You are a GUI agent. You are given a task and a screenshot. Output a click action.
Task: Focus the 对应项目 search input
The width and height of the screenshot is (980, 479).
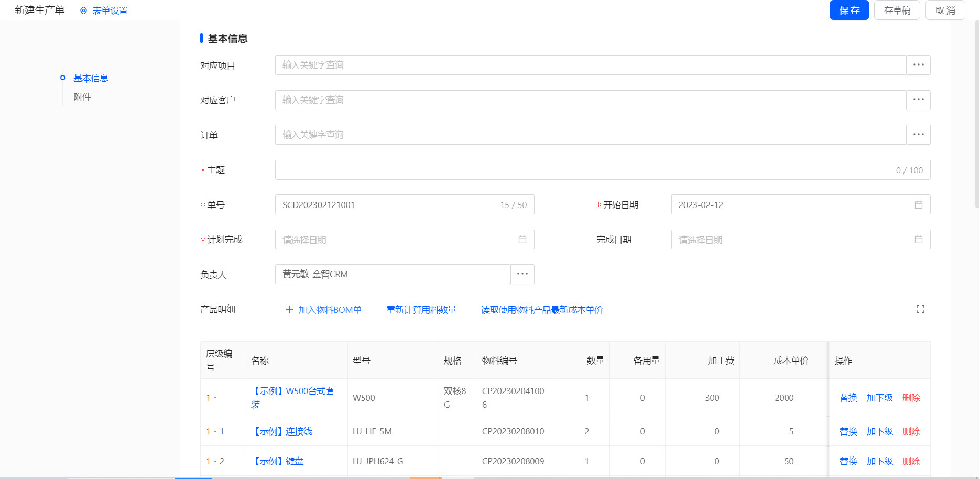[591, 65]
